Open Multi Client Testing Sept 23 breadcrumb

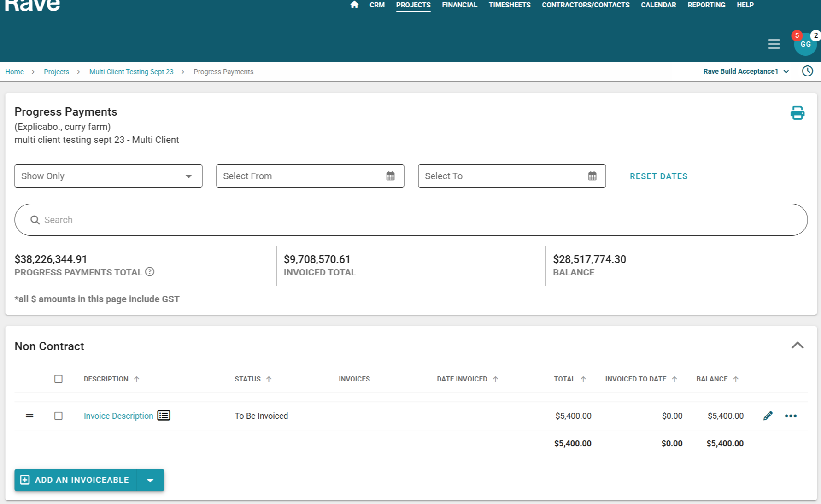[131, 72]
